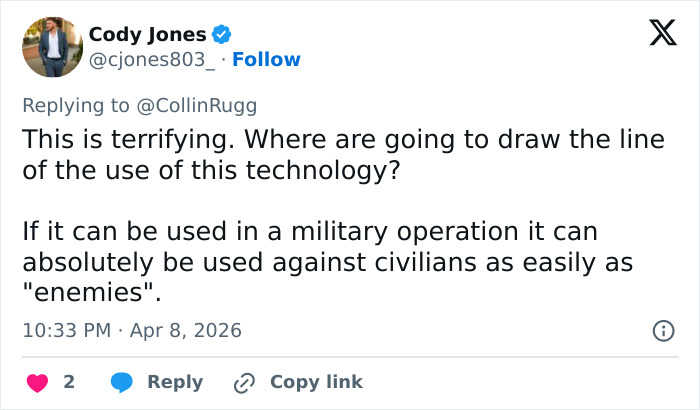The width and height of the screenshot is (700, 410).
Task: Open the tweet info circle icon
Action: click(662, 330)
